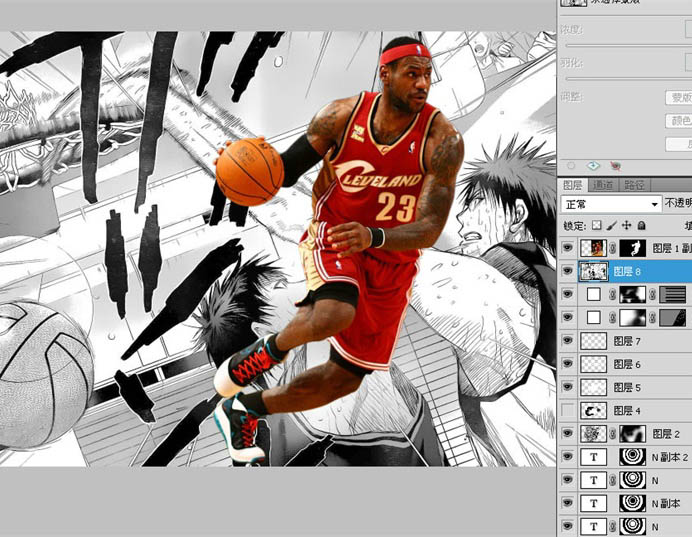Select the 图层 8 layer name
The height and width of the screenshot is (537, 692).
[x=627, y=272]
